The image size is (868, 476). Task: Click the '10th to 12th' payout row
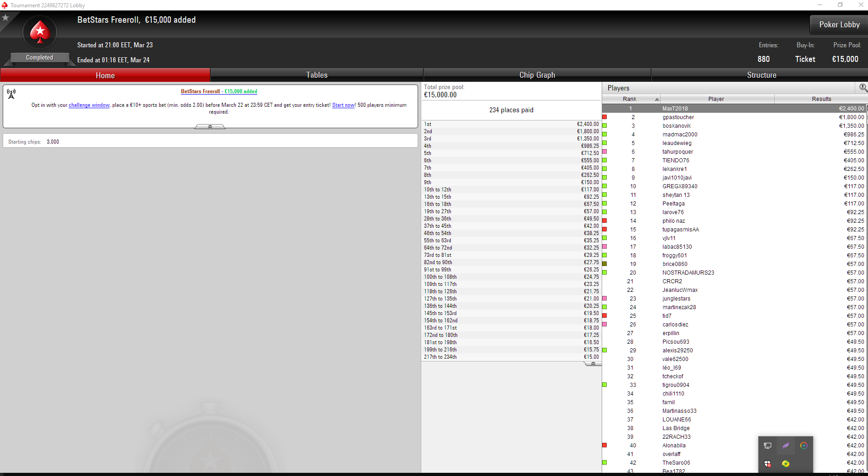click(511, 190)
